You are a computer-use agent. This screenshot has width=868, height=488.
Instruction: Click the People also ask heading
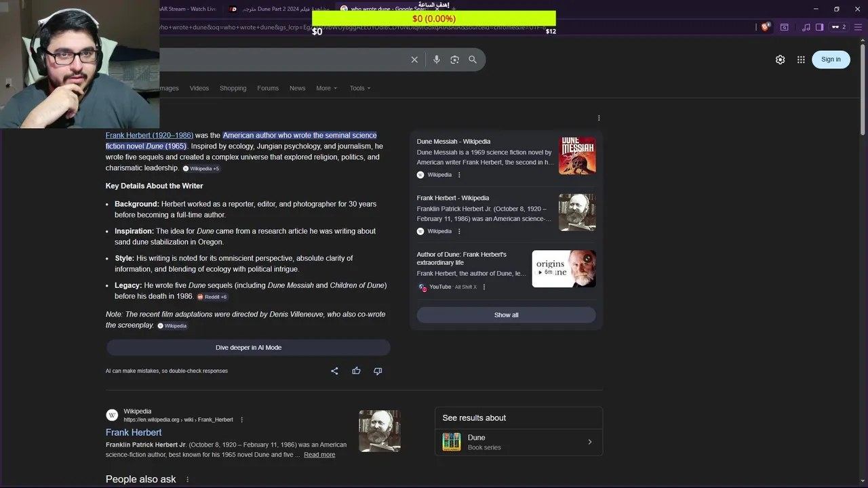[141, 479]
